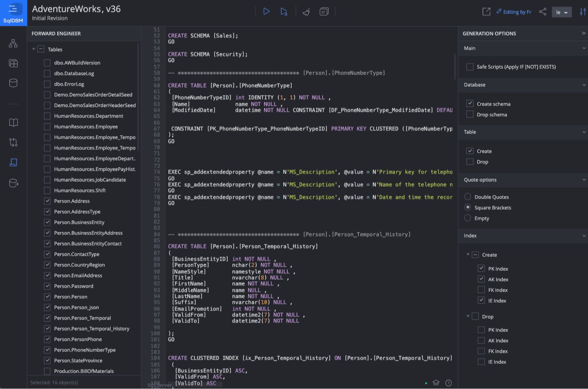Select Production.BillOfMaterials tree item
This screenshot has height=389, width=588.
(x=84, y=371)
